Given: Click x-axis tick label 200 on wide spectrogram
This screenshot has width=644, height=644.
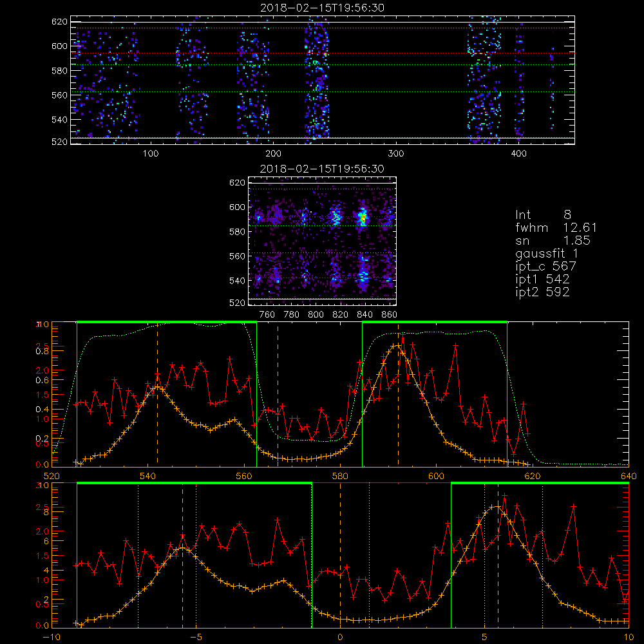Looking at the screenshot, I should pos(273,154).
